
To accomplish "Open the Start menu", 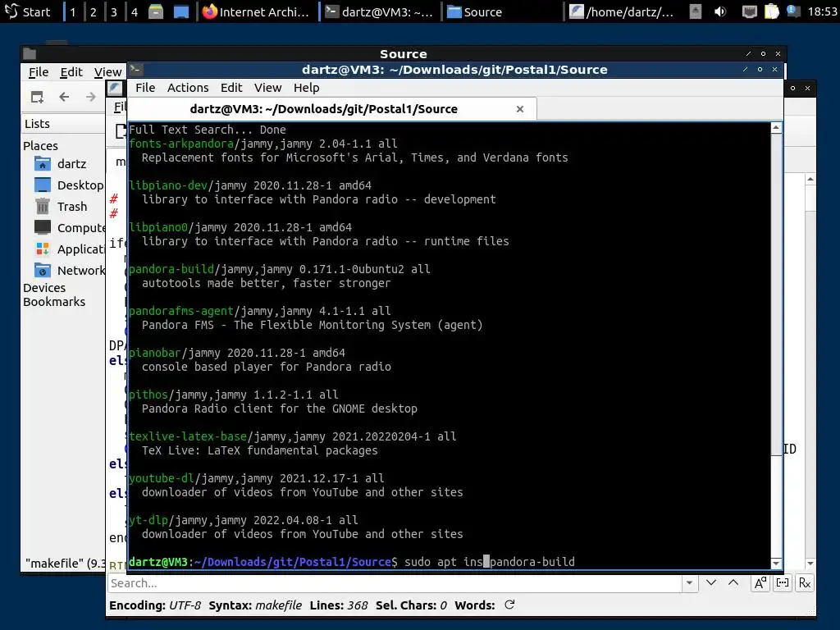I will [x=27, y=11].
